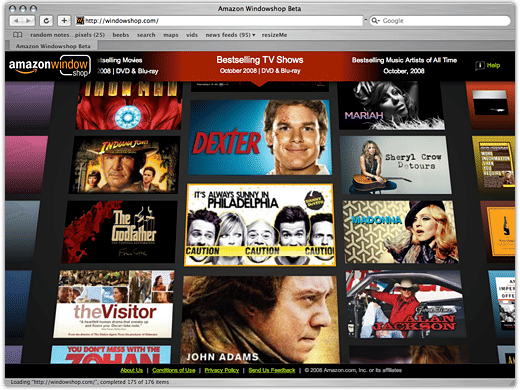The image size is (520, 390).
Task: Open the 'random notes...pixels (25)' bookmark
Action: [67, 35]
